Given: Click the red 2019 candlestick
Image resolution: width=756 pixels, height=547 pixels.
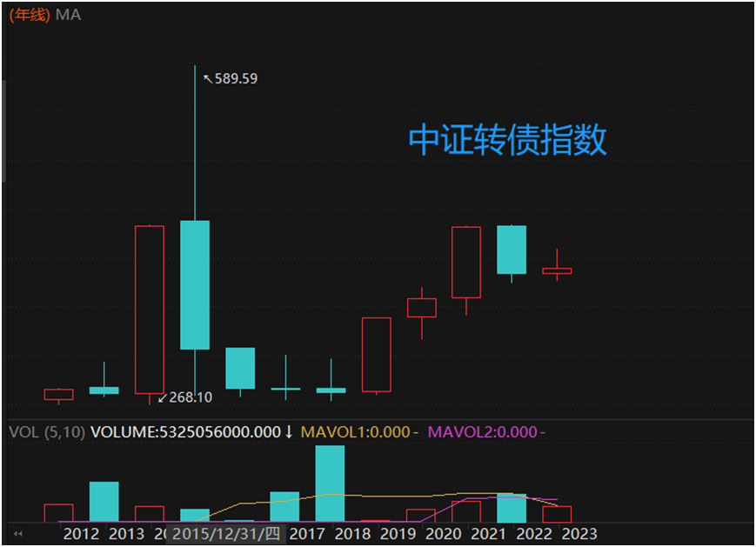Looking at the screenshot, I should pos(377,355).
